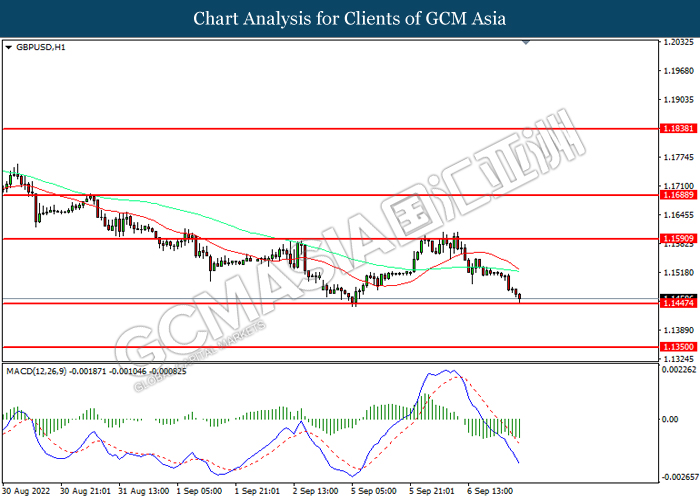700x500 pixels.
Task: Click the MACD scale value 0.002262
Action: pyautogui.click(x=679, y=370)
